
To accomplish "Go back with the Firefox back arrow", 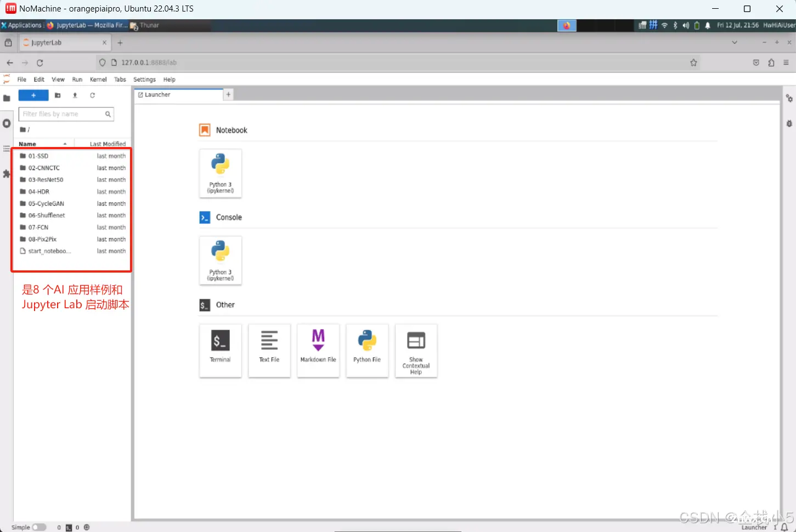I will coord(10,63).
